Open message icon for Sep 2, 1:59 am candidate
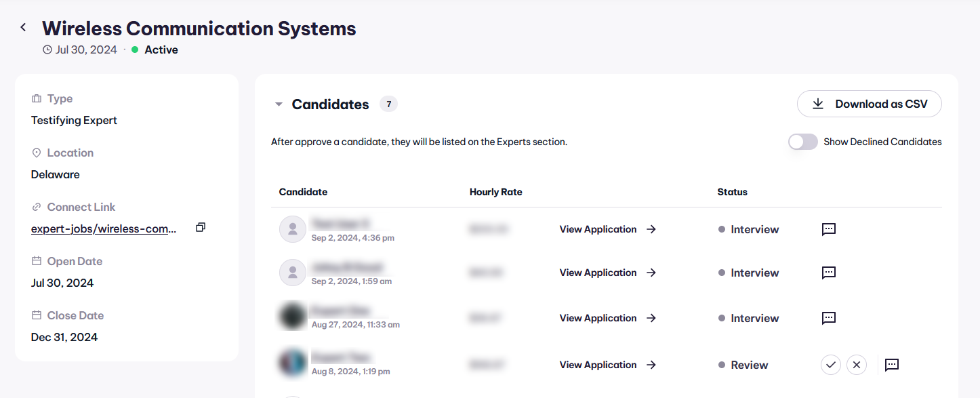 [x=828, y=273]
